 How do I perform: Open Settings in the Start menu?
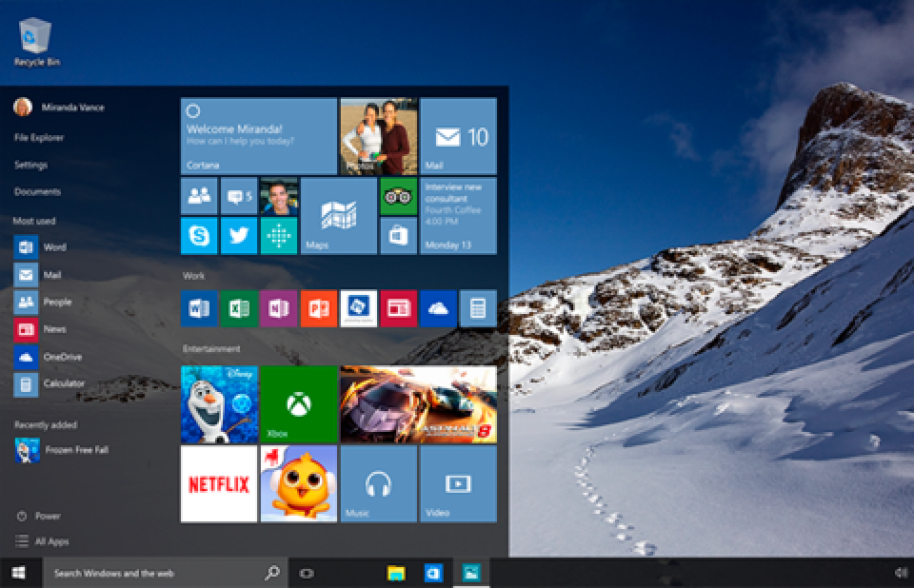click(x=30, y=165)
